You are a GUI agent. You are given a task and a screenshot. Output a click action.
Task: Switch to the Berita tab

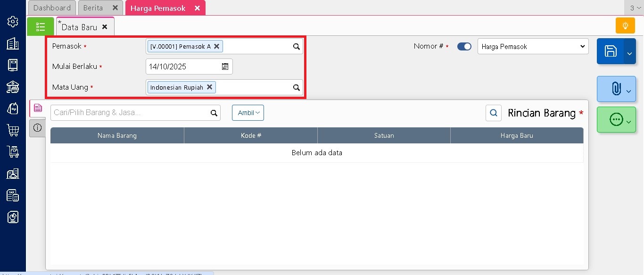(x=93, y=8)
